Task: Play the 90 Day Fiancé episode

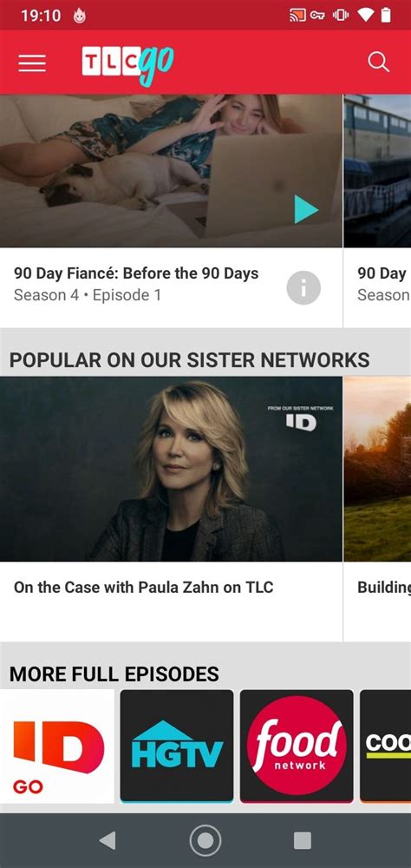Action: [x=306, y=210]
